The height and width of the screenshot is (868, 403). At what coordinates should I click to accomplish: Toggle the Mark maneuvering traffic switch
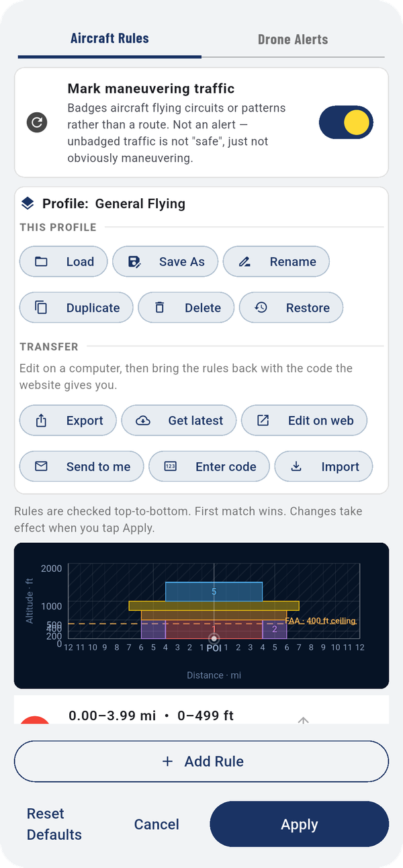346,122
